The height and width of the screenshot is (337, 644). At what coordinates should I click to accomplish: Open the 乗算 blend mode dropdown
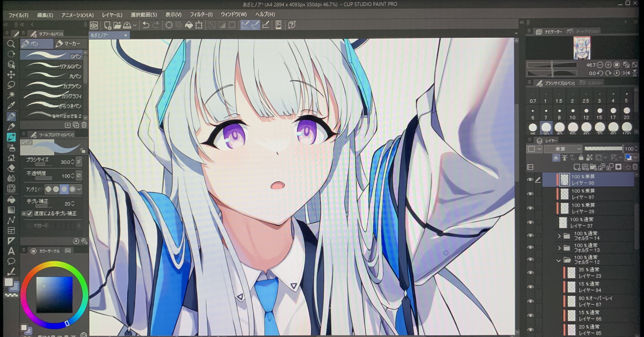click(563, 149)
